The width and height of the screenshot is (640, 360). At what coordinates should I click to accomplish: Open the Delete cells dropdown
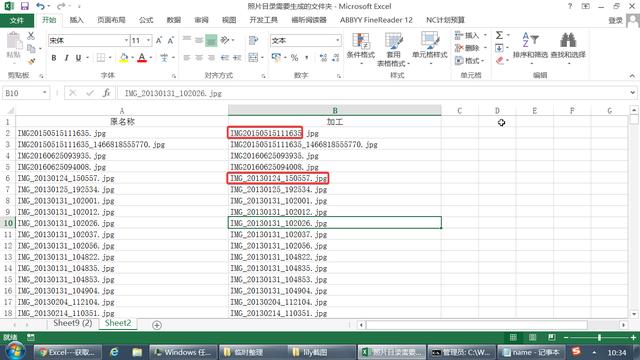pos(485,48)
